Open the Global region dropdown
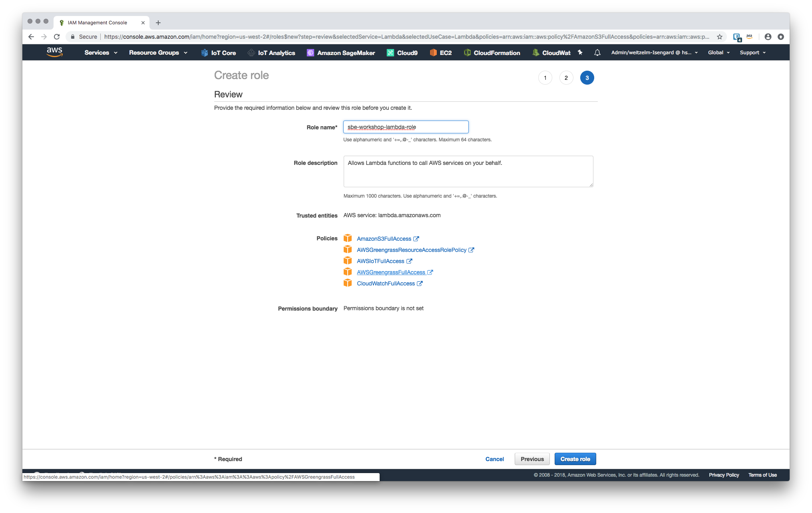The width and height of the screenshot is (812, 513). 719,53
